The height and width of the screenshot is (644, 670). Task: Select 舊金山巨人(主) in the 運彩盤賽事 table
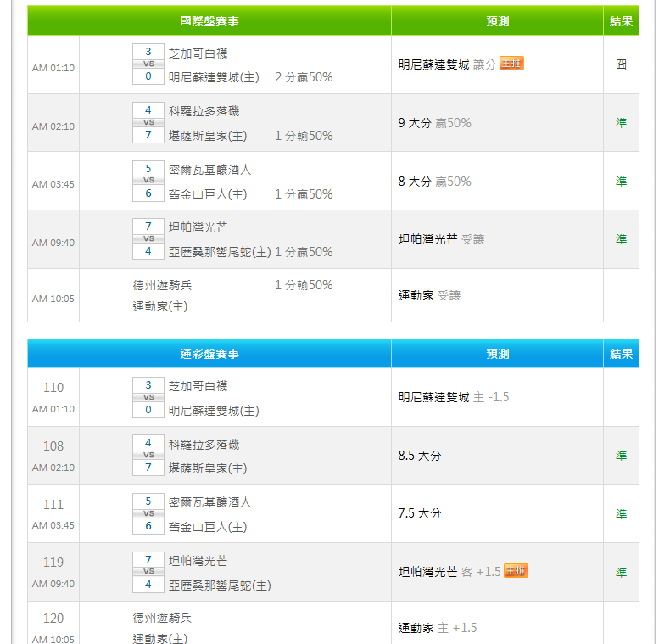coord(208,527)
